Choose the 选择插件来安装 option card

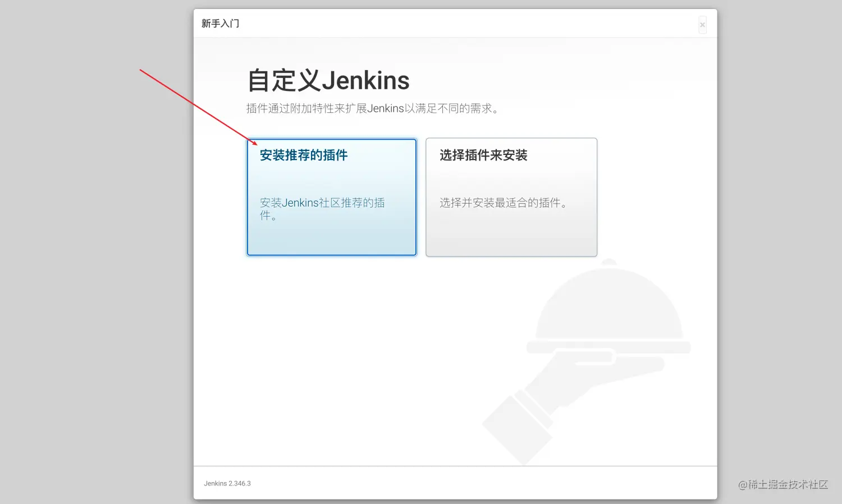[x=511, y=197]
